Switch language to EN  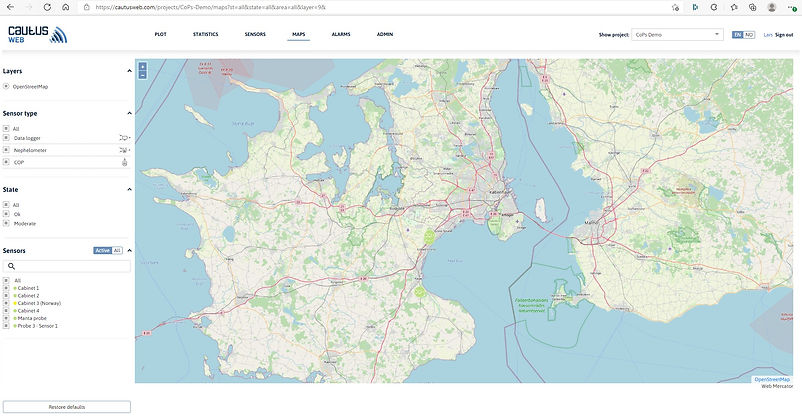click(738, 35)
